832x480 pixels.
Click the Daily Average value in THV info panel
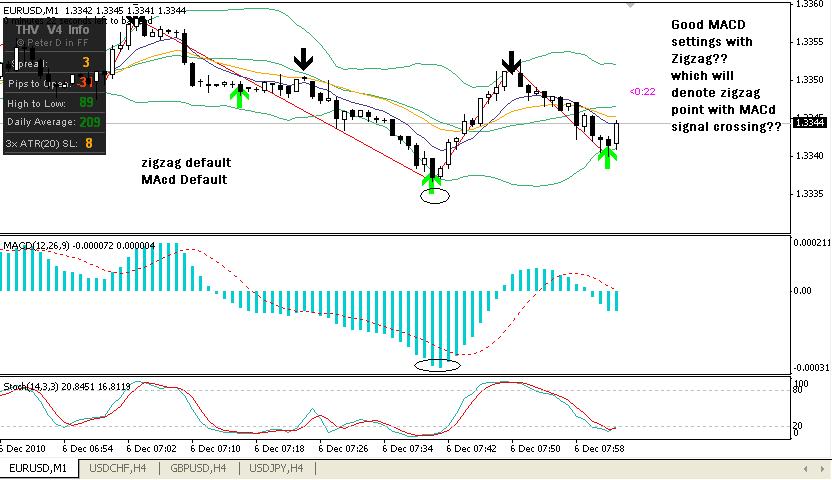(89, 122)
